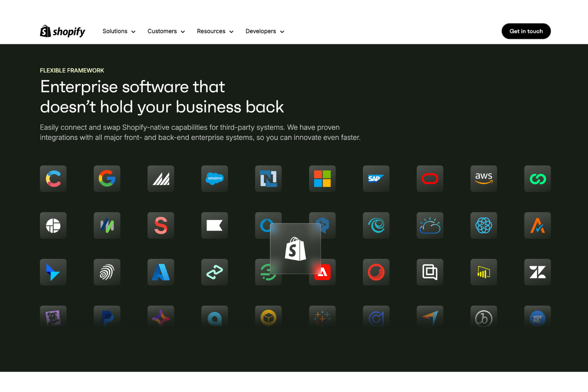Click the NetSuite N icon

pyautogui.click(x=268, y=179)
